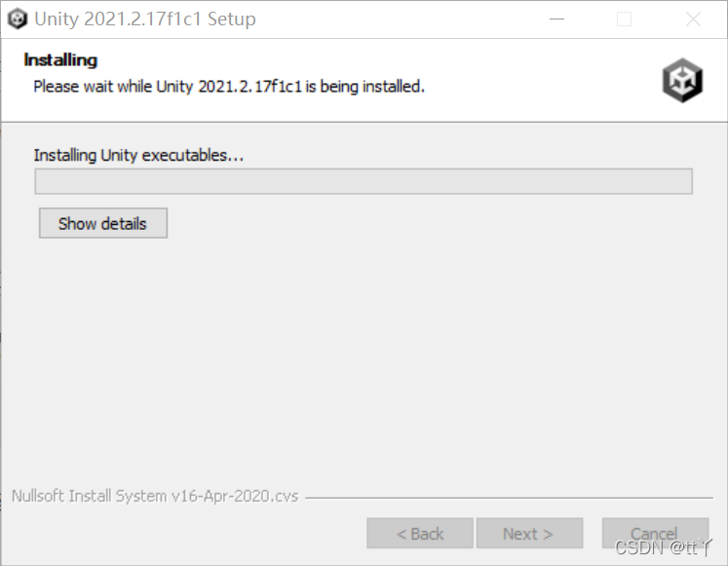Click the large Unity logo in header
The height and width of the screenshot is (566, 728).
[x=682, y=80]
